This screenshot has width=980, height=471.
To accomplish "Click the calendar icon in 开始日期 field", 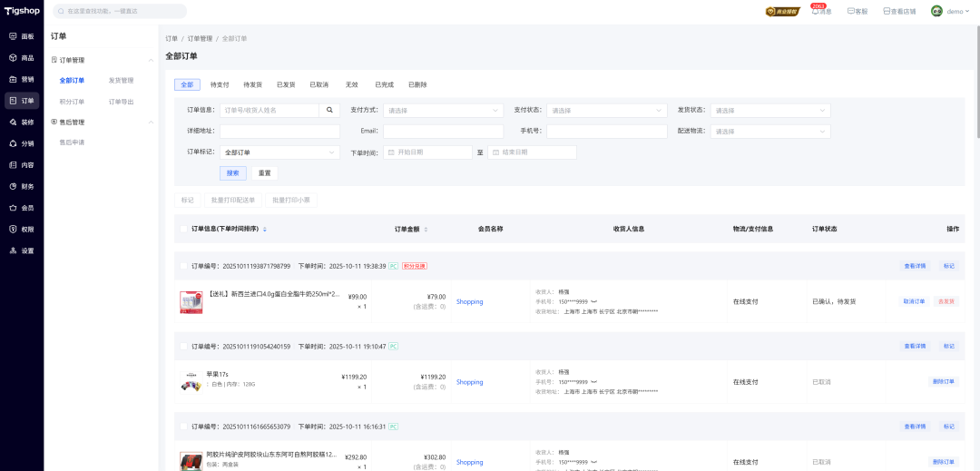I will pos(391,152).
